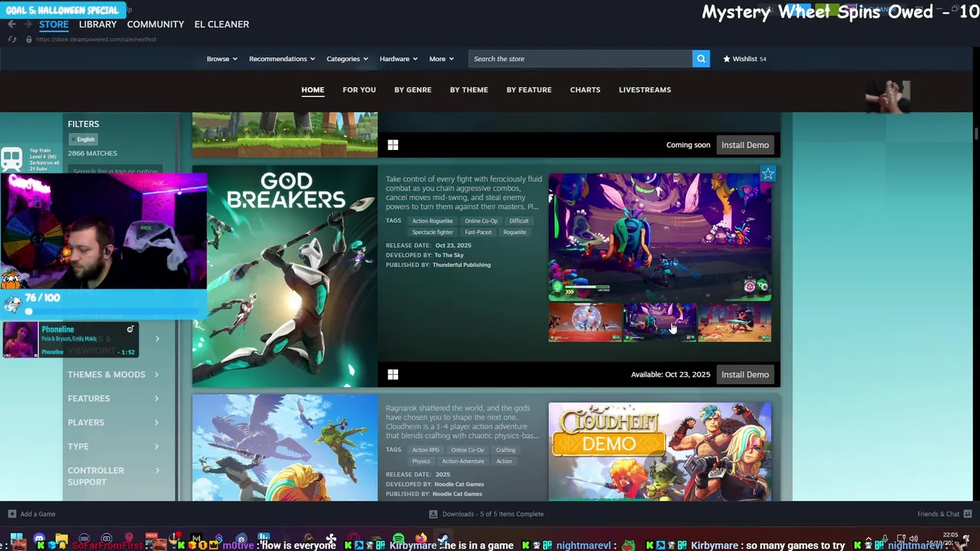Open the Recommendations dropdown
This screenshot has width=980, height=551.
tap(283, 59)
